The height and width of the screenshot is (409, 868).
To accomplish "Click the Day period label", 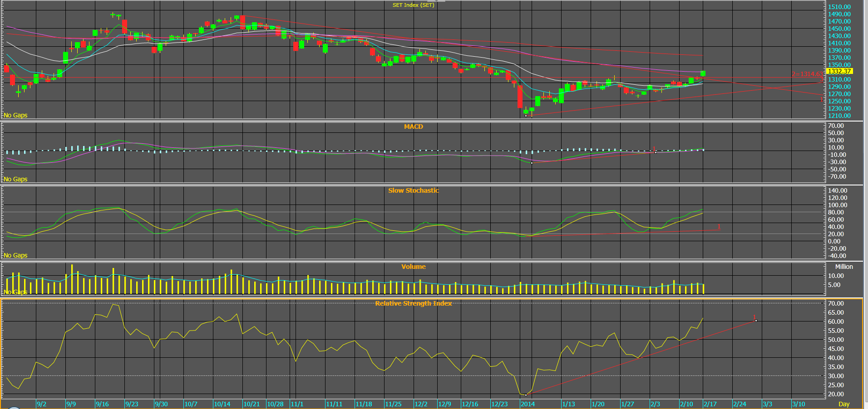I will tap(844, 404).
